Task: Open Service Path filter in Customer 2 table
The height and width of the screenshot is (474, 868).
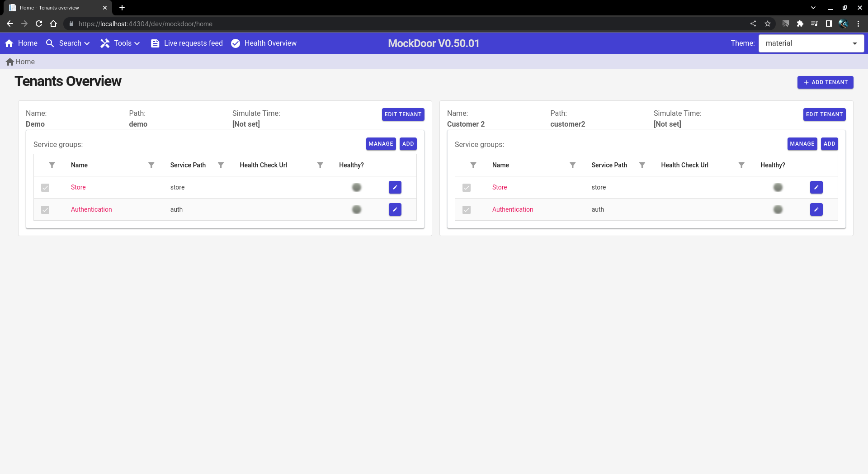Action: coord(642,165)
